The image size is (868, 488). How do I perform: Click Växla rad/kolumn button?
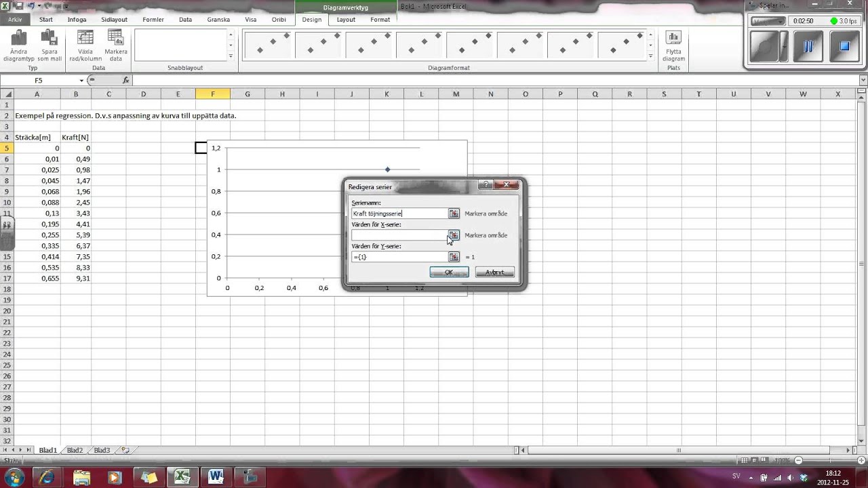click(85, 45)
